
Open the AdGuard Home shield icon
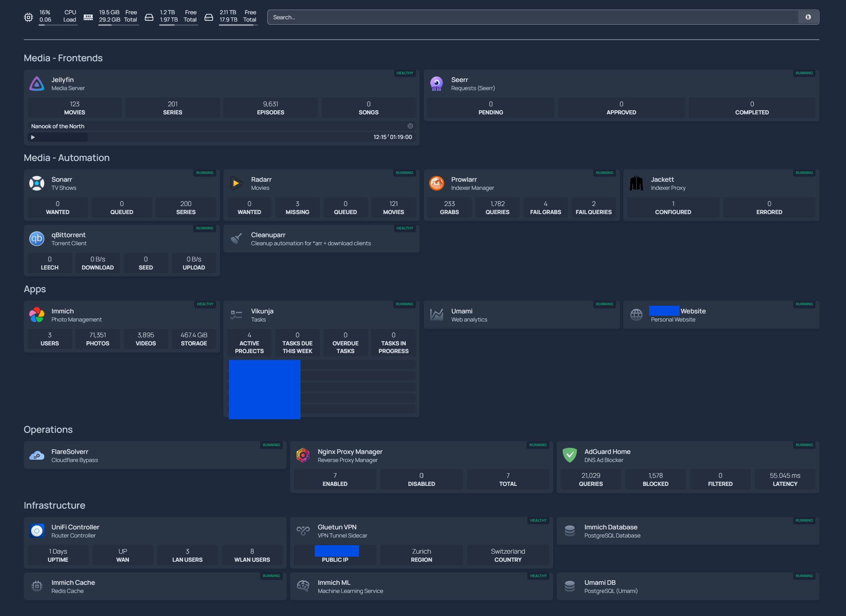tap(570, 455)
